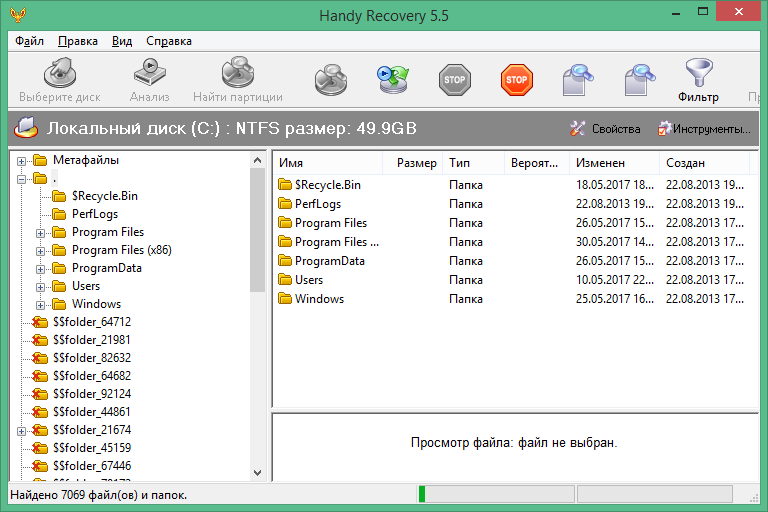The width and height of the screenshot is (768, 512).
Task: Open the Файл menu
Action: pyautogui.click(x=29, y=41)
